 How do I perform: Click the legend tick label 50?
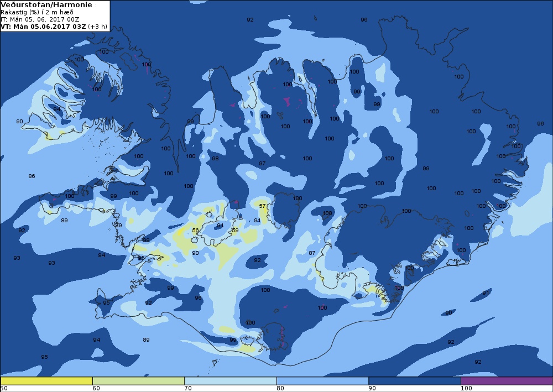click(x=4, y=389)
